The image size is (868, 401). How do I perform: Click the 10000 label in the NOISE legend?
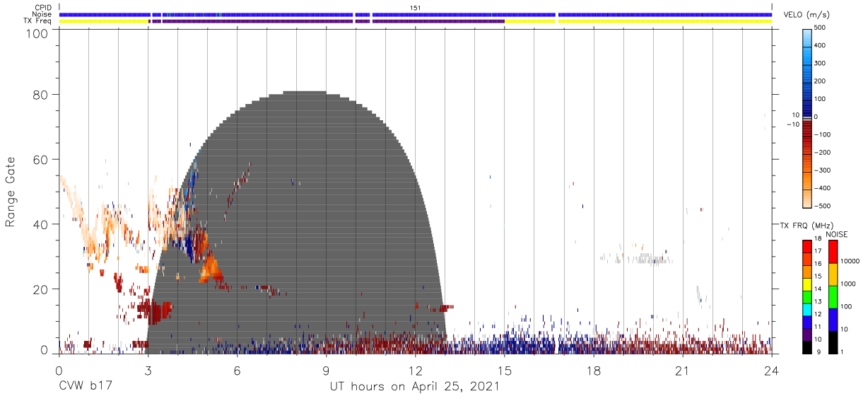pyautogui.click(x=851, y=261)
